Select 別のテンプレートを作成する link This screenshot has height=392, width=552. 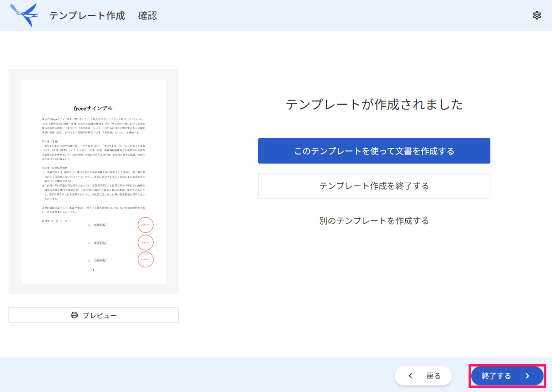tap(374, 221)
